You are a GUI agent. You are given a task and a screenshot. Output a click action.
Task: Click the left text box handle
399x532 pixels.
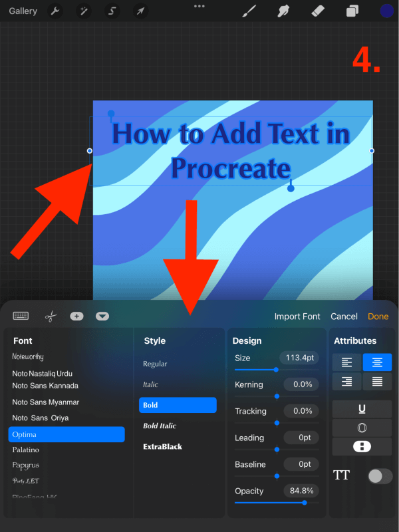point(90,151)
